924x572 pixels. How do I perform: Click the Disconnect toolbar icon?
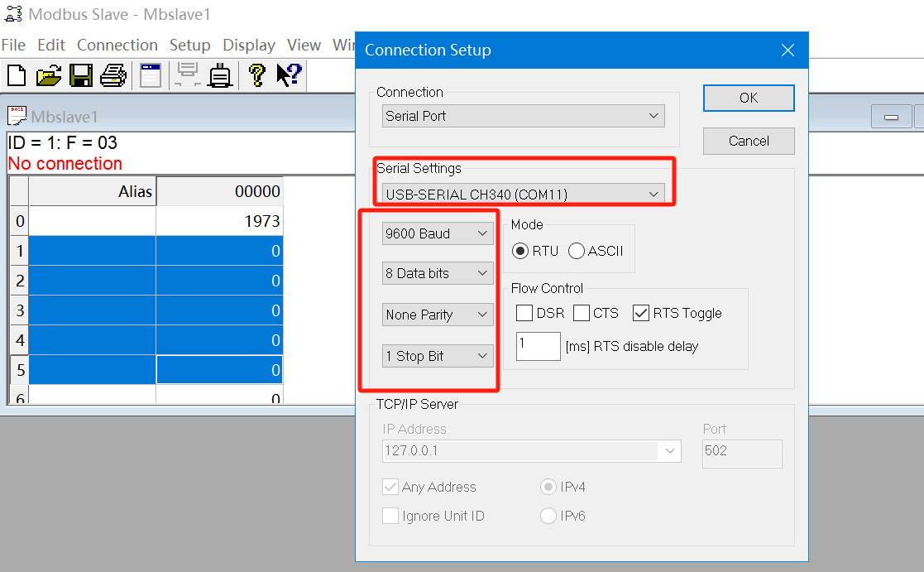pyautogui.click(x=220, y=75)
